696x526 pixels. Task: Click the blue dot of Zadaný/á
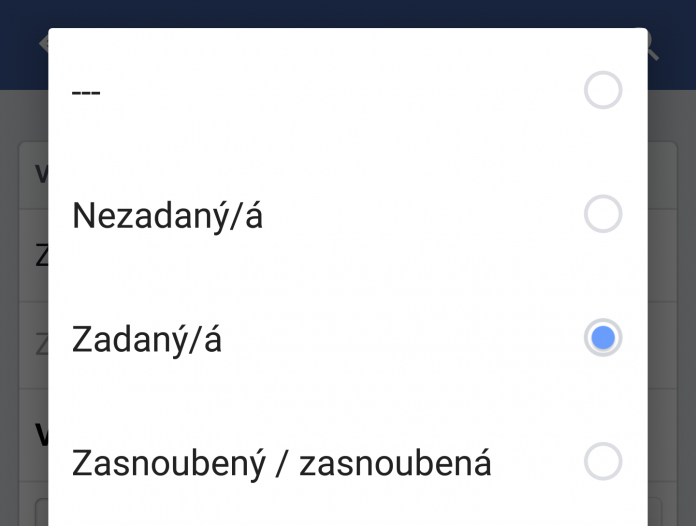[603, 338]
